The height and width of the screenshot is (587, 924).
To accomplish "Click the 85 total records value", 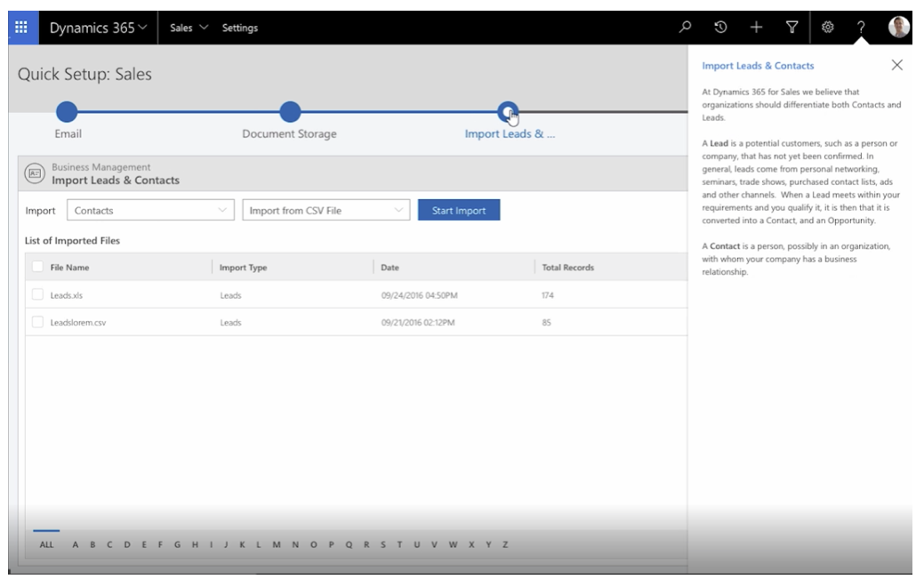I will point(546,322).
